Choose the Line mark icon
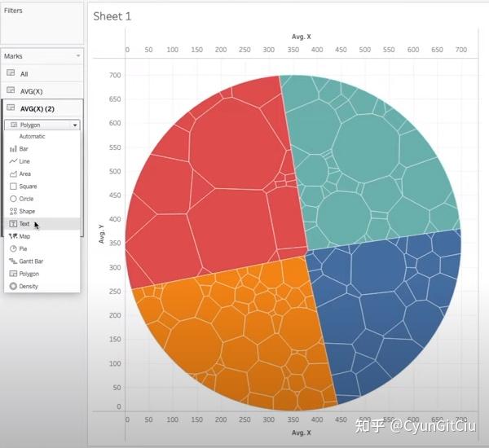 coord(13,161)
